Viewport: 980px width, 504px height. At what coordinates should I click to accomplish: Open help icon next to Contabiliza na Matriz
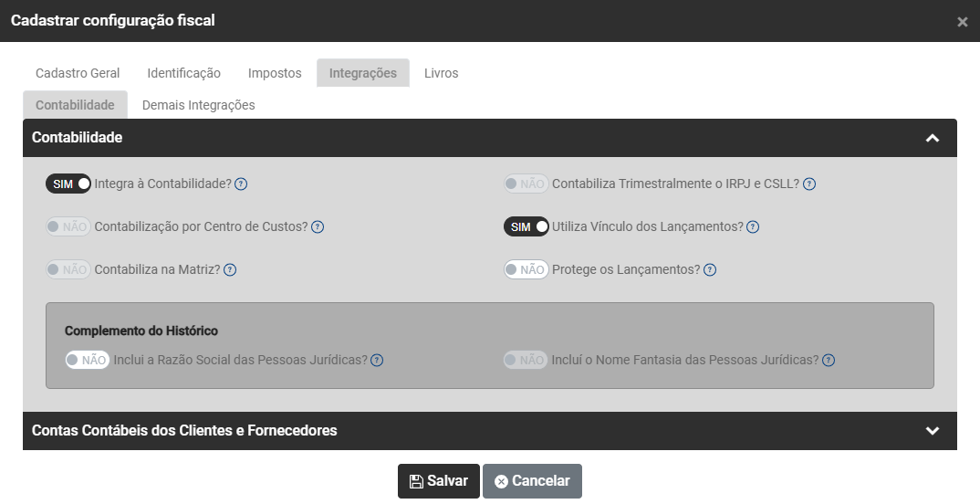pos(230,269)
